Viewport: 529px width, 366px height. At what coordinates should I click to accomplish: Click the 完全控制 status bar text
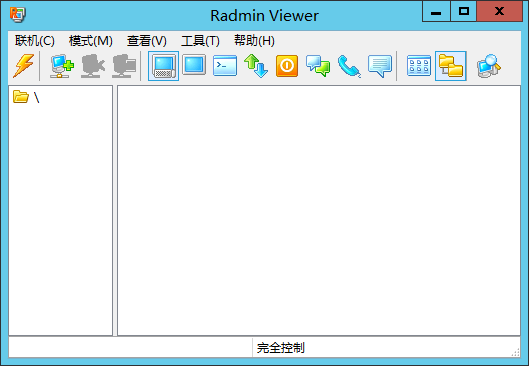[x=281, y=348]
